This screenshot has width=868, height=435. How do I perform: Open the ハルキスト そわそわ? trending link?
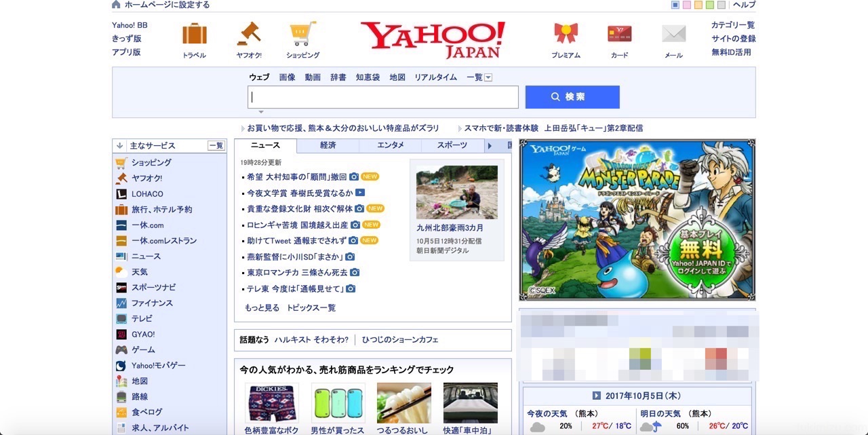click(x=311, y=340)
